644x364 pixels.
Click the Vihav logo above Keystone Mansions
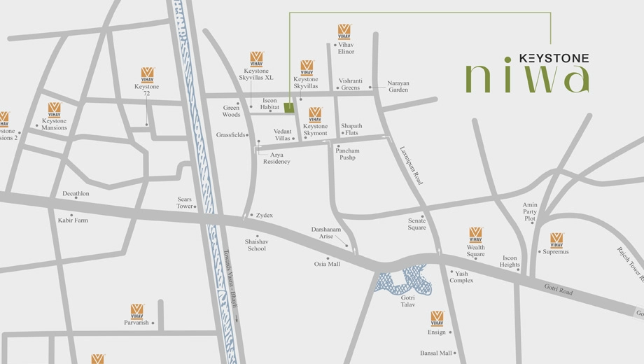[x=54, y=110]
